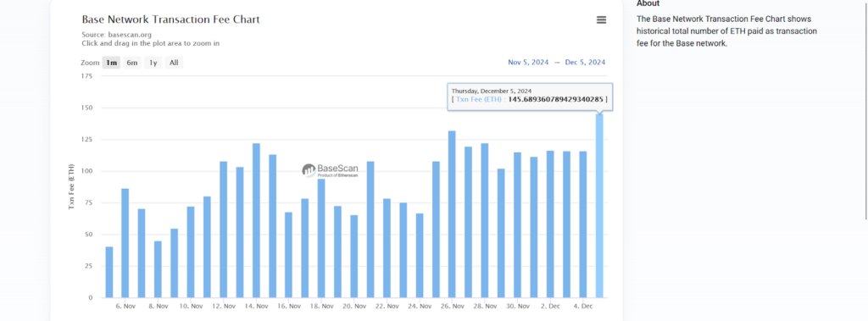868x321 pixels.
Task: Edit the Nov 5, 2024 start date
Action: [x=528, y=63]
